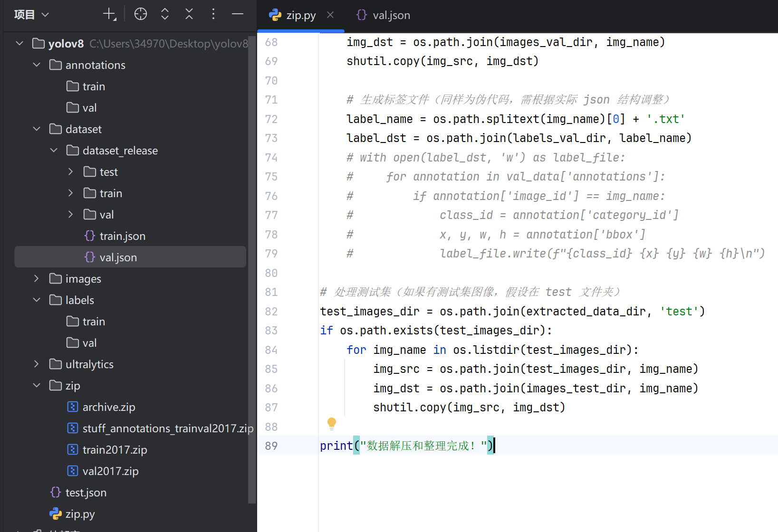Click the label_dst assignment on line 73
The height and width of the screenshot is (532, 778).
pos(519,138)
